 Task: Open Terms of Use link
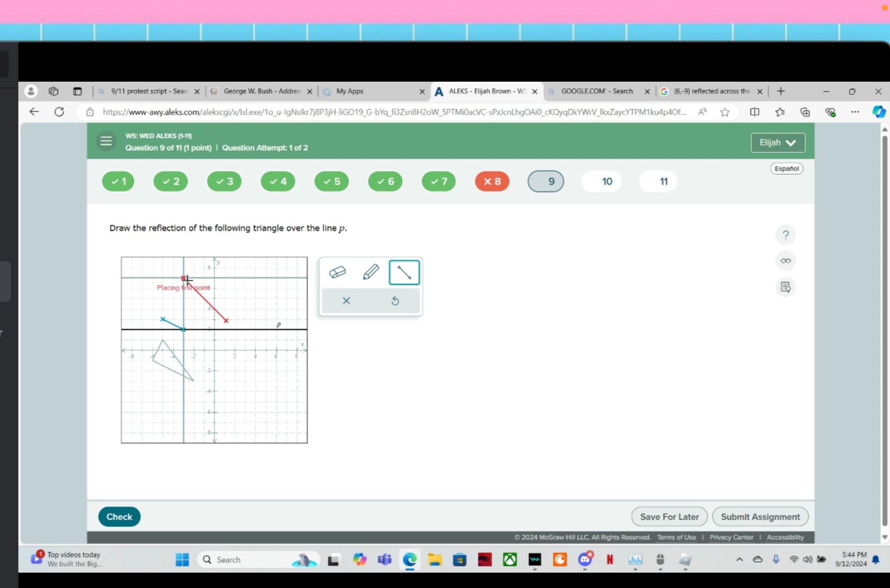tap(676, 538)
